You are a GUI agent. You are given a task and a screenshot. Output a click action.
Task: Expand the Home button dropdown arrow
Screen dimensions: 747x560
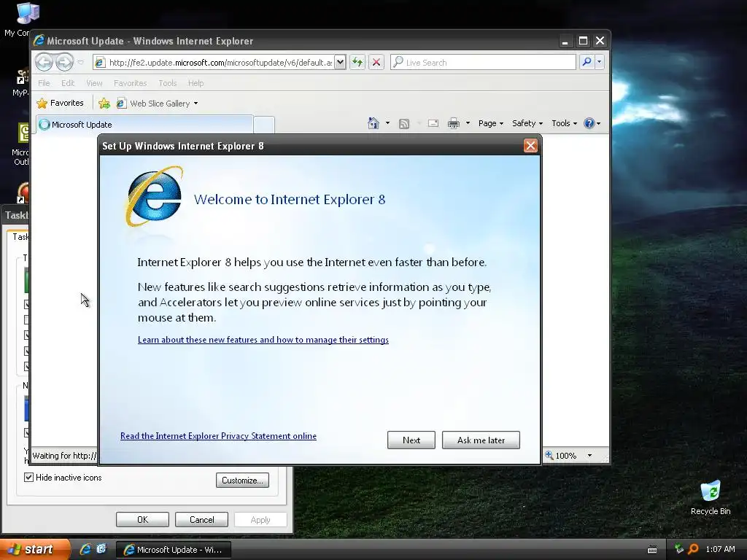[387, 123]
